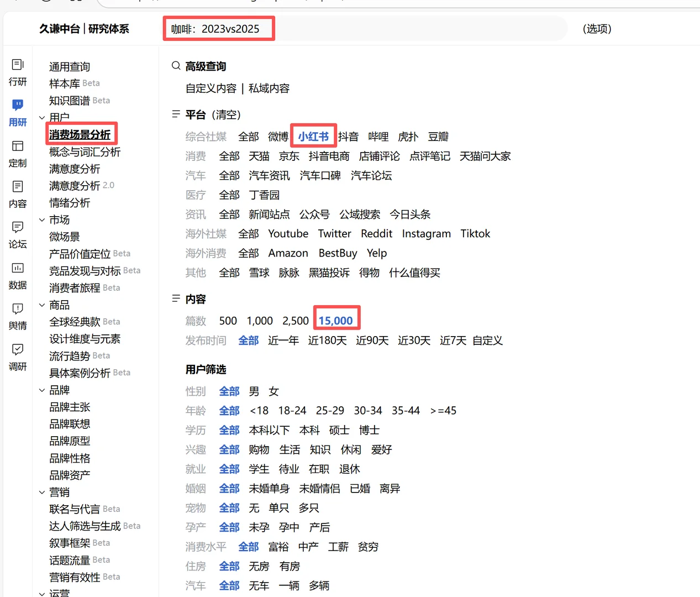
Task: Click the 高级查询 search icon
Action: click(x=176, y=66)
